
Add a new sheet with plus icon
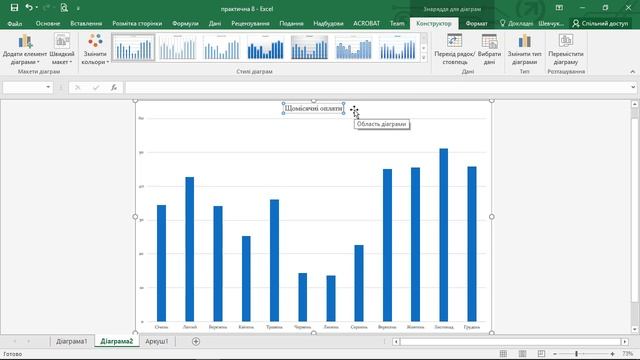pyautogui.click(x=196, y=342)
